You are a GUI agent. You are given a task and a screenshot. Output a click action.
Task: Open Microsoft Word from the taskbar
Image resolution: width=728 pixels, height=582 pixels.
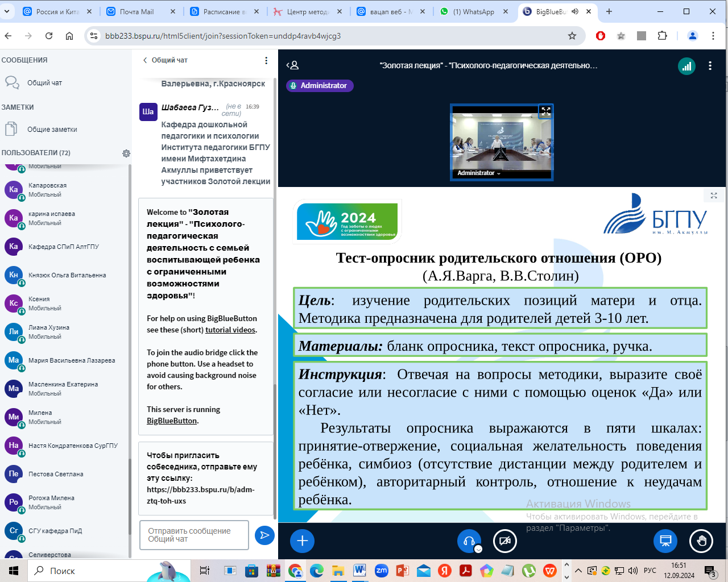(x=359, y=571)
